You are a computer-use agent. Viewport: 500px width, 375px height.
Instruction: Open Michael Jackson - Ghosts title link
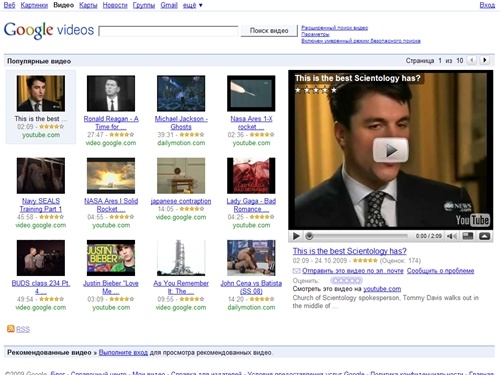181,123
